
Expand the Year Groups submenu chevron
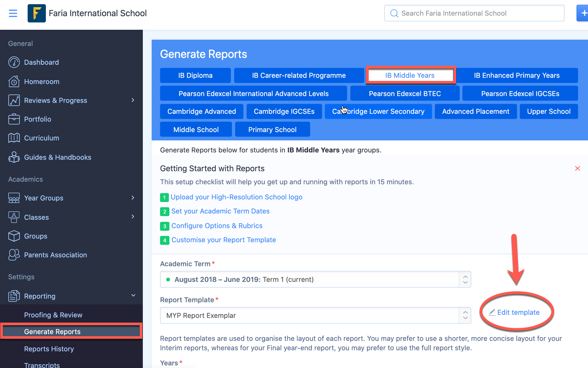[133, 198]
